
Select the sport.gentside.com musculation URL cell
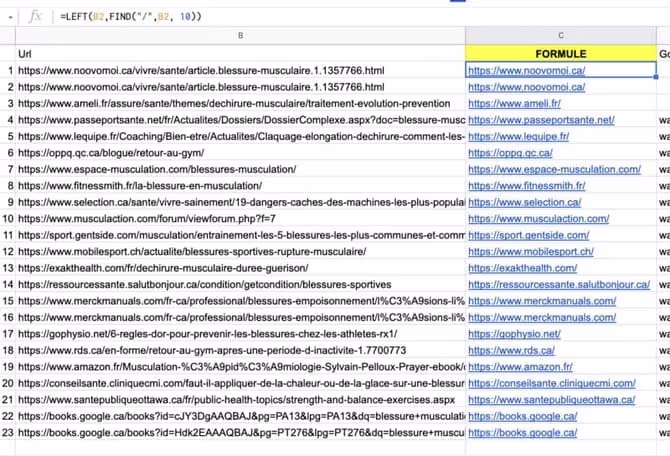coord(241,235)
